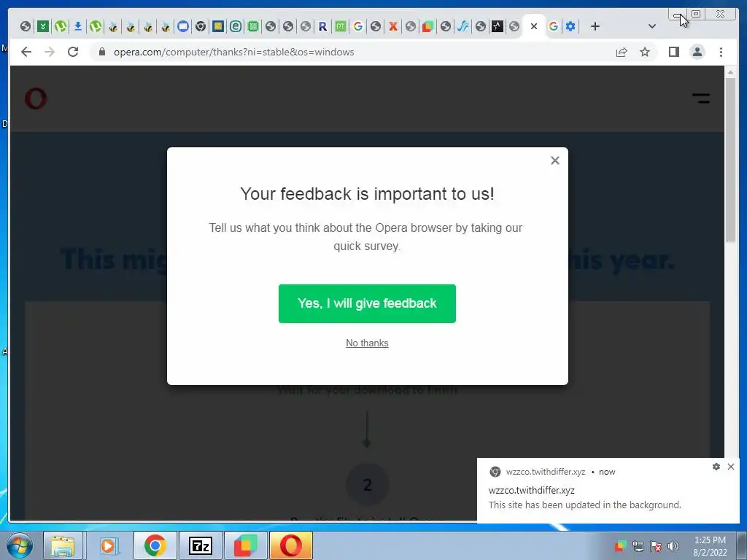Open notification settings gear
This screenshot has width=747, height=560.
[716, 467]
